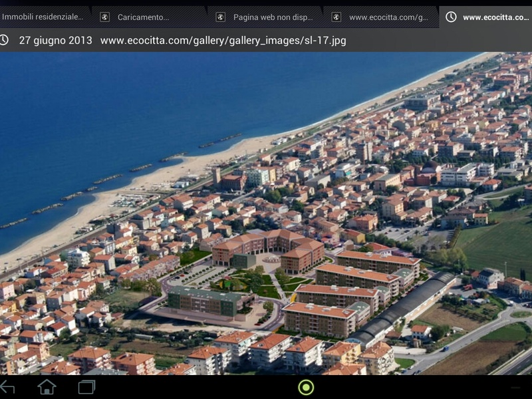Tap the green circle icon in navigation bar
Image resolution: width=532 pixels, height=399 pixels.
306,387
